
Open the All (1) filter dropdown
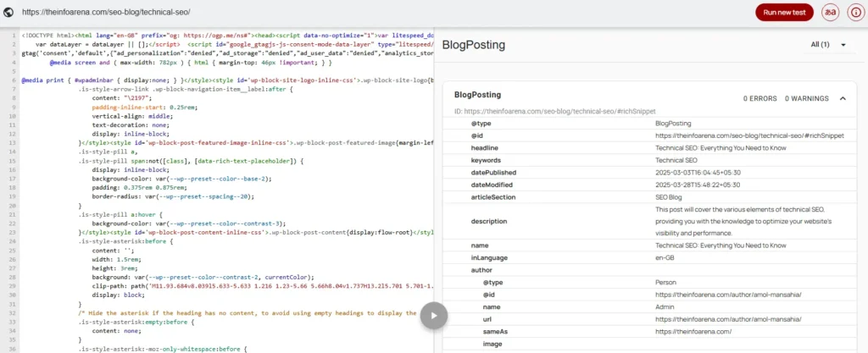tap(829, 45)
